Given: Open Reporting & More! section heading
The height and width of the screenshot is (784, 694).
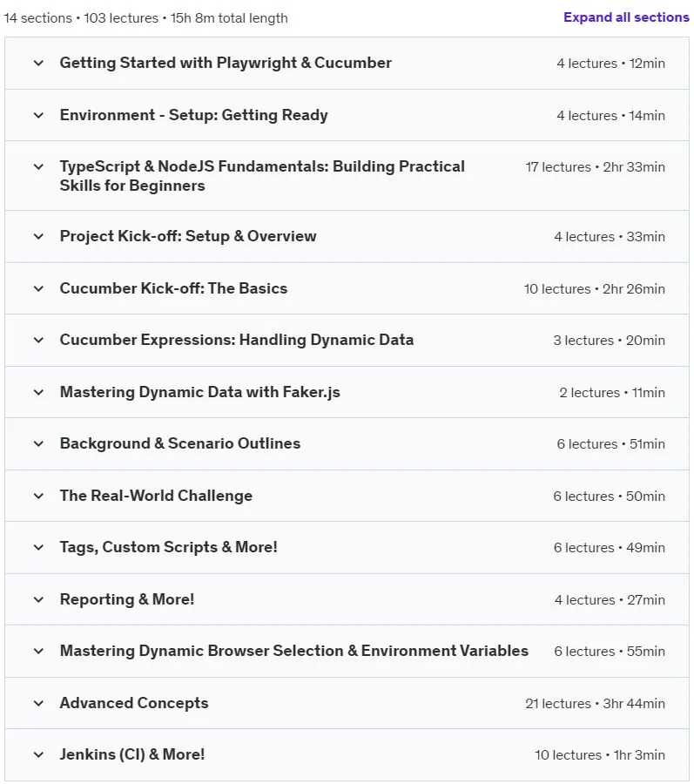Looking at the screenshot, I should pyautogui.click(x=127, y=599).
